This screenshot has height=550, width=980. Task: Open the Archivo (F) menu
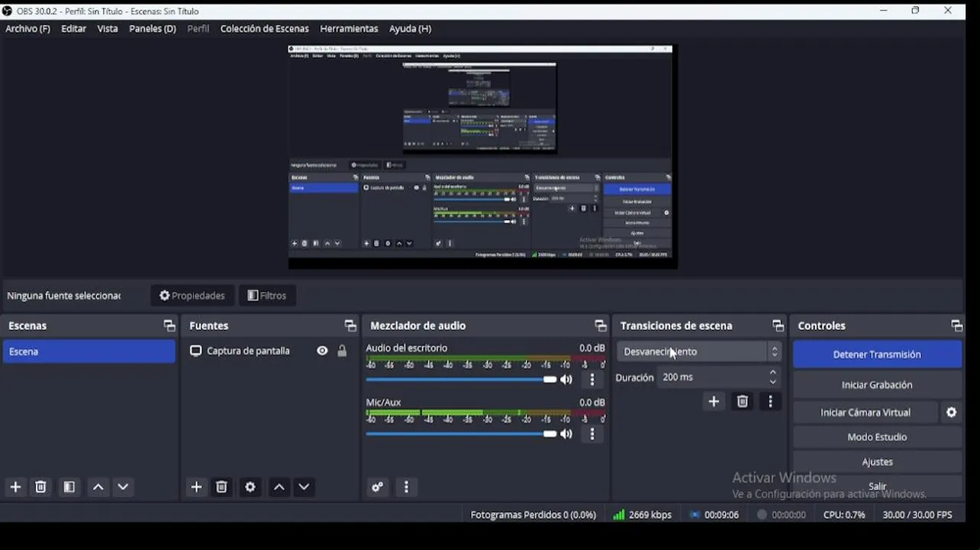point(27,28)
